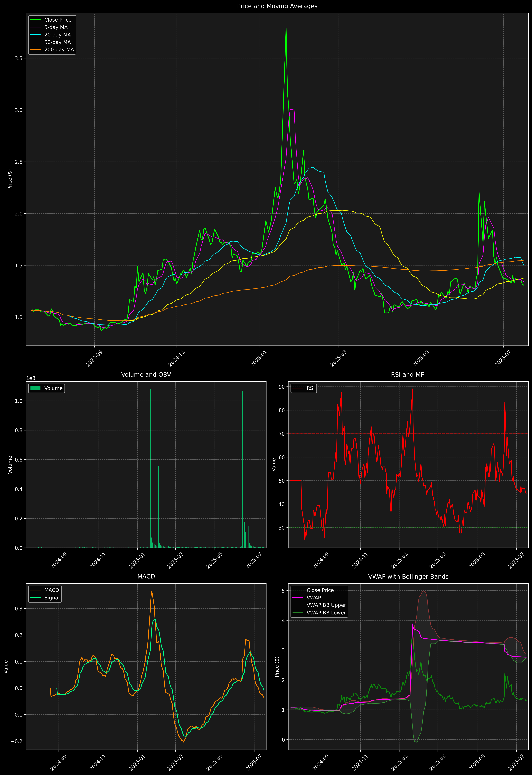Click the 3.5 y-axis tick on the top chart
This screenshot has width=532, height=775.
coord(19,58)
